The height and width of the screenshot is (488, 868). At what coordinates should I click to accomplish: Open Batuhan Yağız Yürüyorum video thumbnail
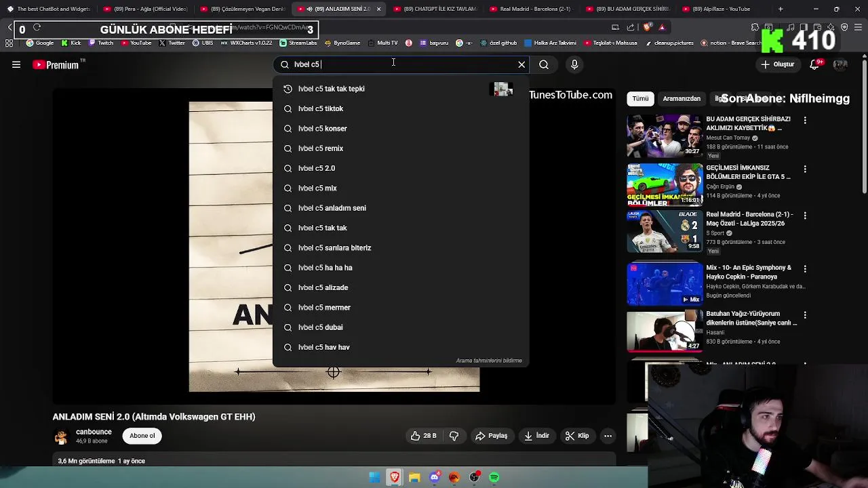tap(665, 331)
